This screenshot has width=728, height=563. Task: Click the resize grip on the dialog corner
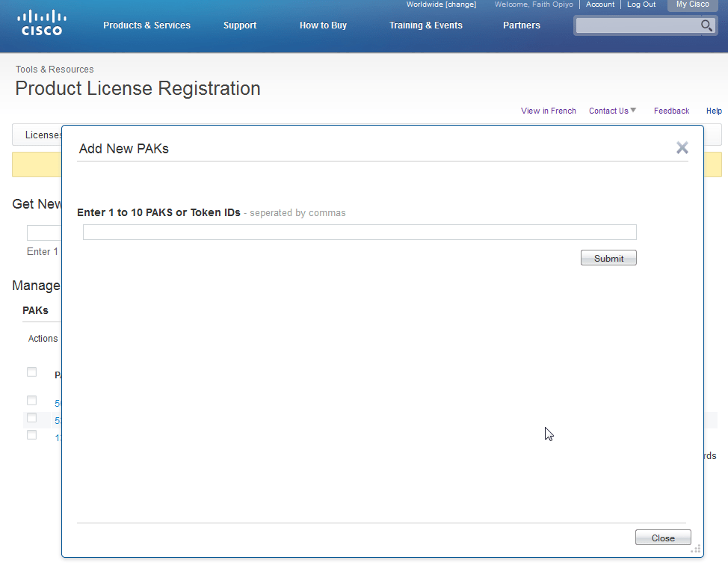[696, 549]
